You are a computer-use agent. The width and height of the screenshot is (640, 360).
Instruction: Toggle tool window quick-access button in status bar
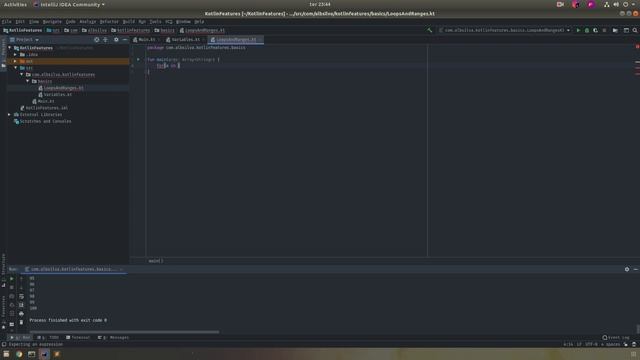click(4, 344)
